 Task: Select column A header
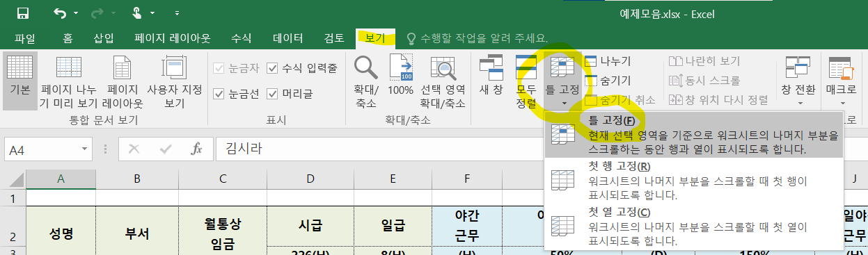click(x=61, y=179)
